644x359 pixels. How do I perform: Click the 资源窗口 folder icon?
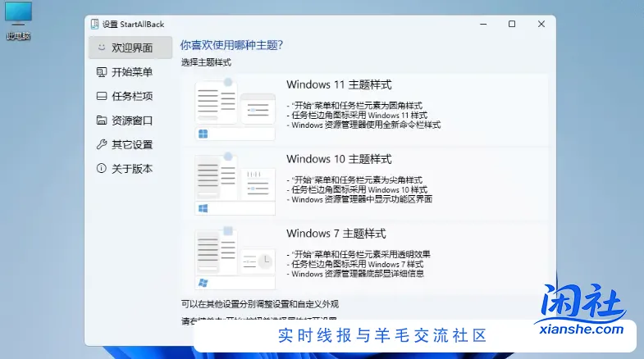pos(101,120)
